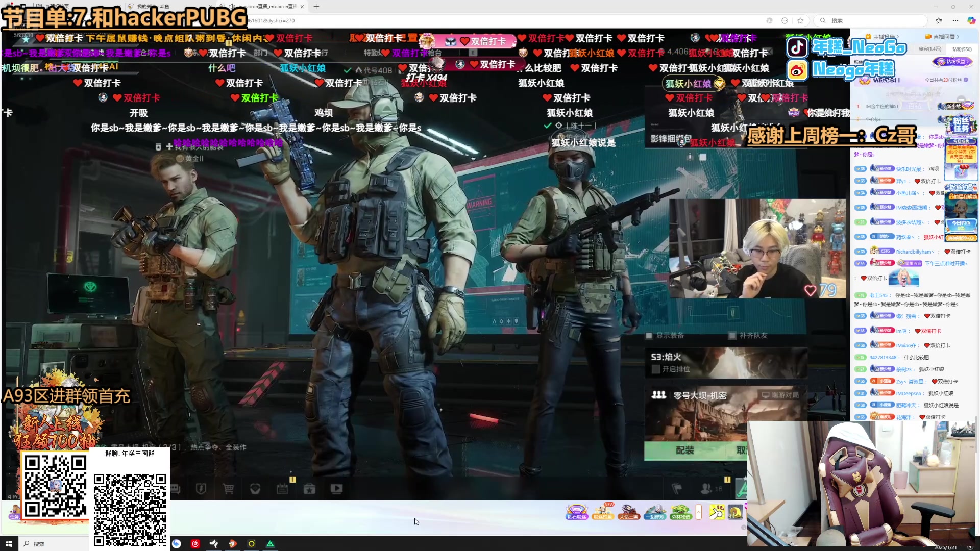Open the calendar events icon in game bar

pos(282,489)
